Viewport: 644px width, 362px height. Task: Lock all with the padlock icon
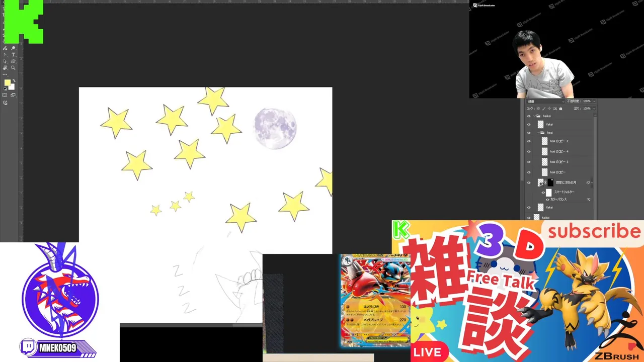[x=560, y=109]
